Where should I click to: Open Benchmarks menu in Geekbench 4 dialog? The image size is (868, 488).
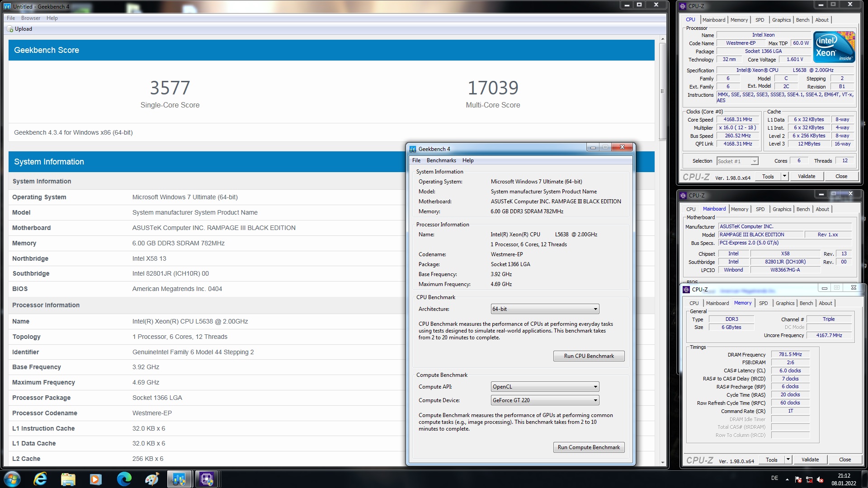coord(441,160)
